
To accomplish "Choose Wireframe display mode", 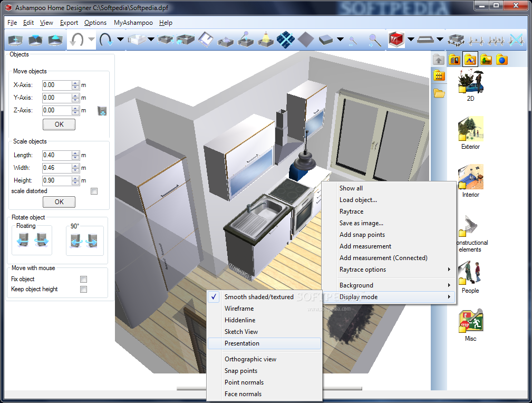I will point(264,308).
